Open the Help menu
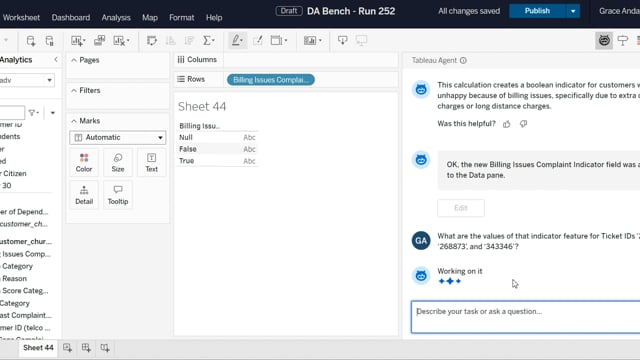The image size is (640, 360). point(214,18)
